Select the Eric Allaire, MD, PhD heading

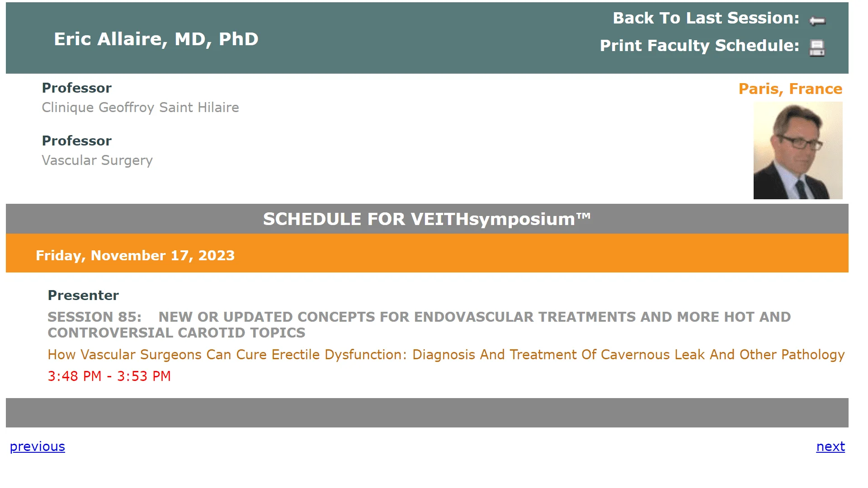pyautogui.click(x=156, y=39)
